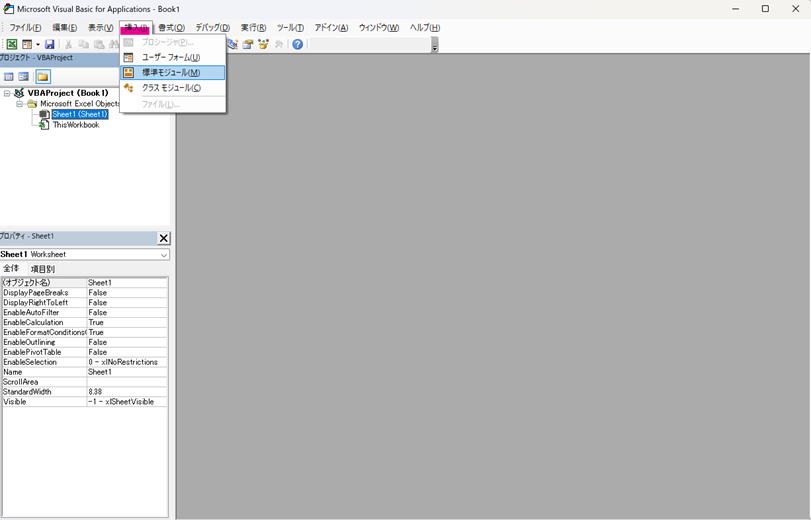The image size is (811, 520).
Task: Open ツール(T) menu
Action: [290, 28]
